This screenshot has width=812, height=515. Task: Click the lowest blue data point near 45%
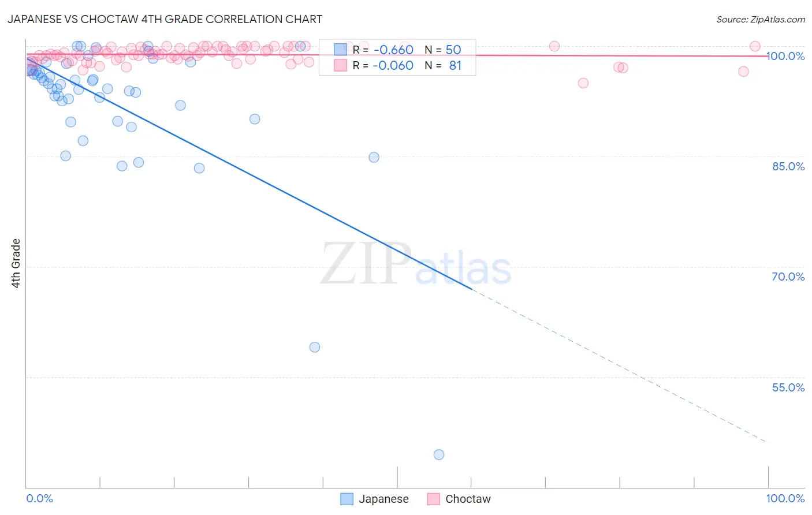(439, 454)
